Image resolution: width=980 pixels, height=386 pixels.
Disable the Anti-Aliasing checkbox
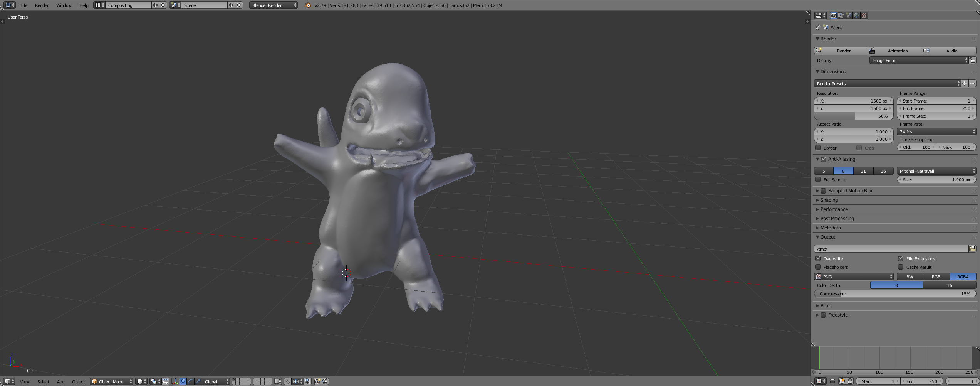coord(824,159)
